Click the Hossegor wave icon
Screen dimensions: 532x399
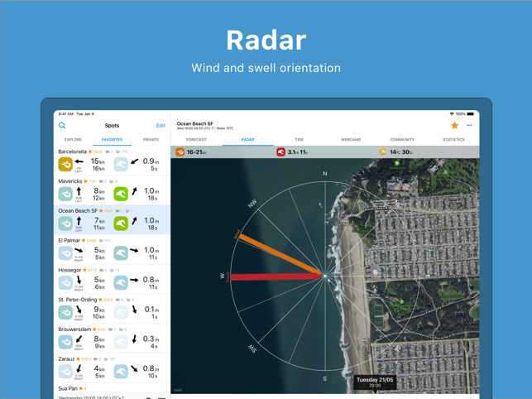pos(121,283)
